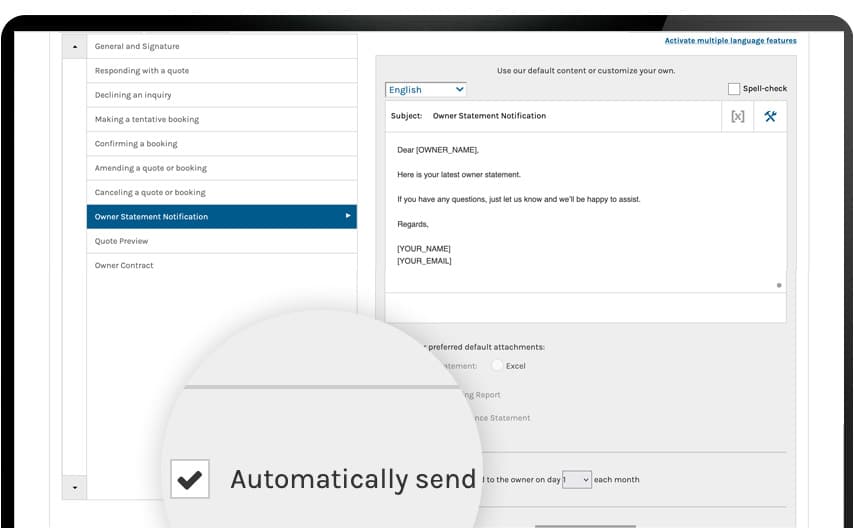
Task: Open the day of month dropdown
Action: point(577,480)
